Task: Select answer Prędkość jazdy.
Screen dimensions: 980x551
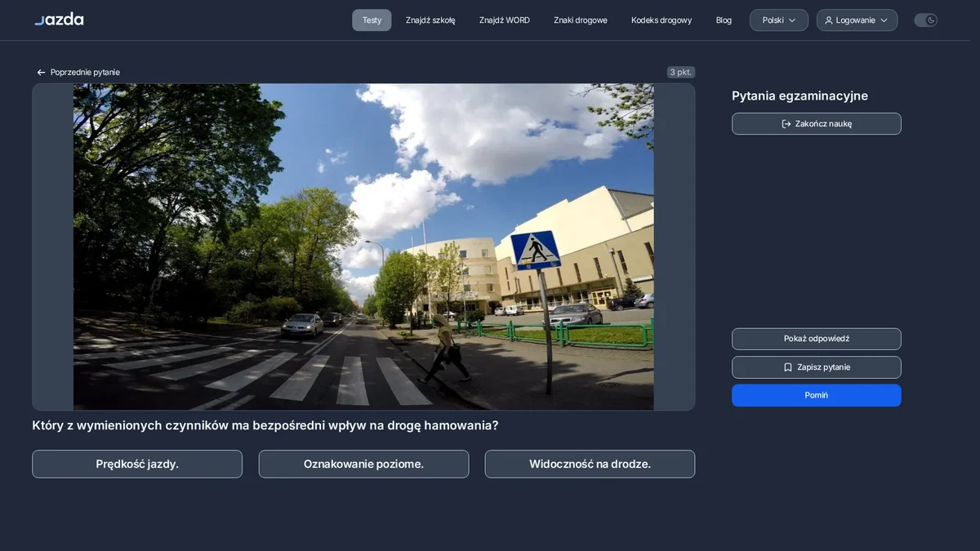Action: [137, 464]
